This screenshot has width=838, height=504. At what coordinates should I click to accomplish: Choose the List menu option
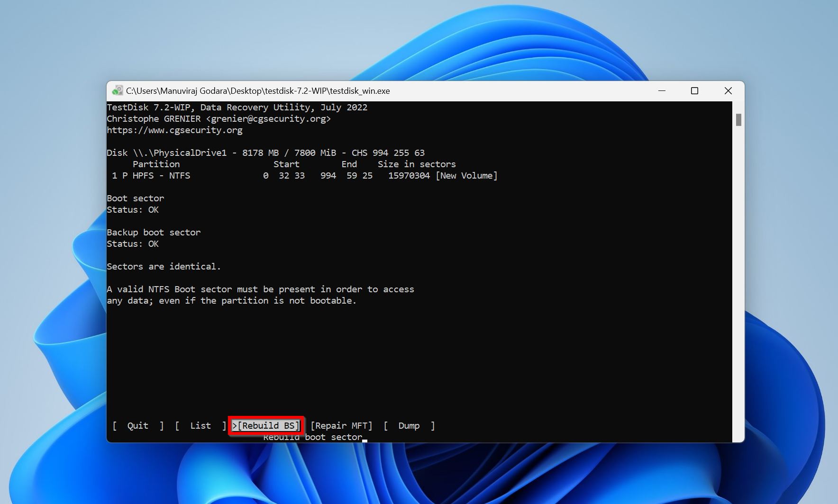200,426
